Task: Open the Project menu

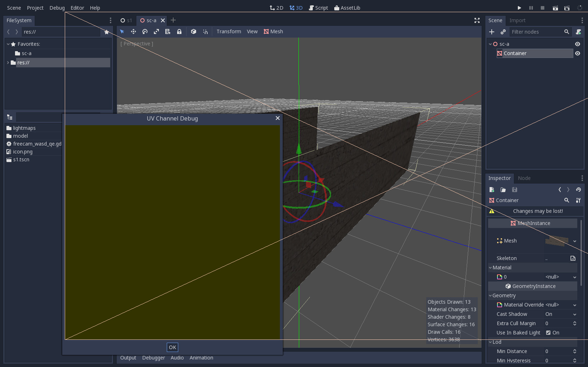Action: tap(35, 8)
